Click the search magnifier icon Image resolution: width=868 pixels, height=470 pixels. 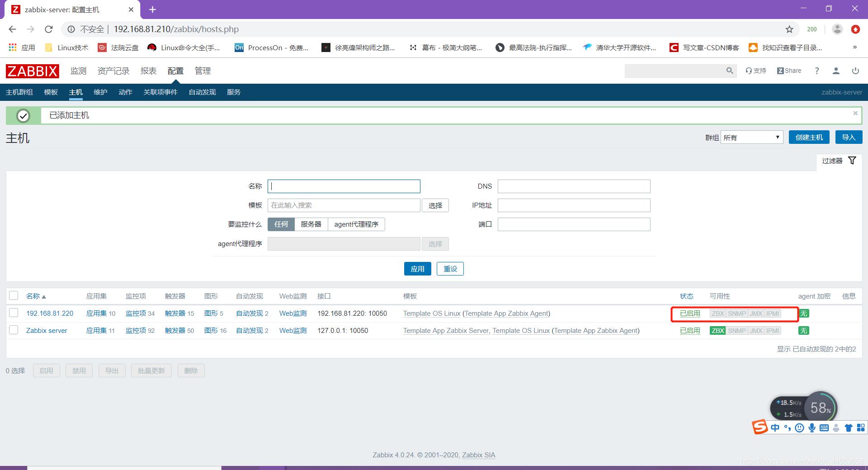coord(730,71)
